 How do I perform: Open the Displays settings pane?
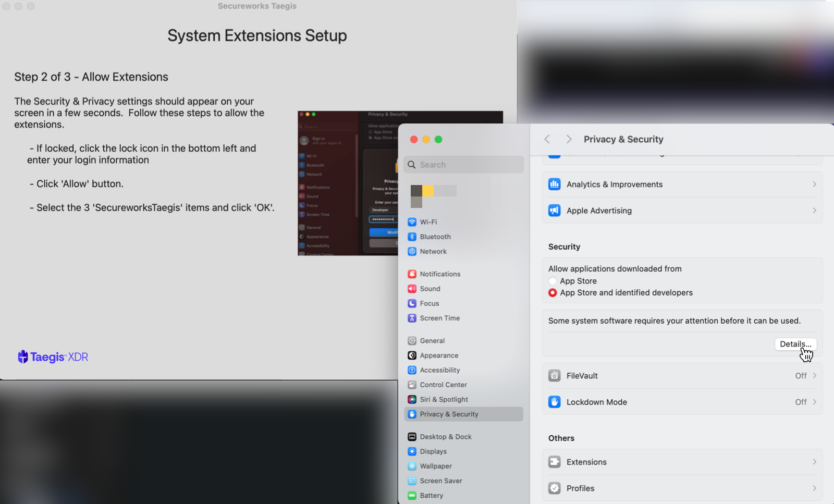[x=463, y=451]
